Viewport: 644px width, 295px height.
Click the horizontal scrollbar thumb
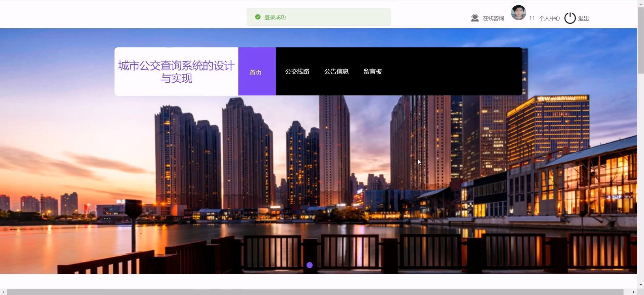tap(315, 292)
